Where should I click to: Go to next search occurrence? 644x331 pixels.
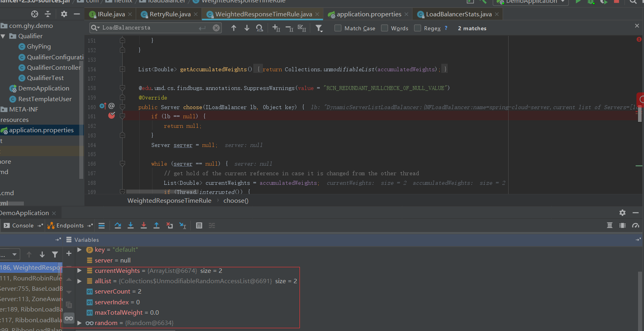(247, 28)
